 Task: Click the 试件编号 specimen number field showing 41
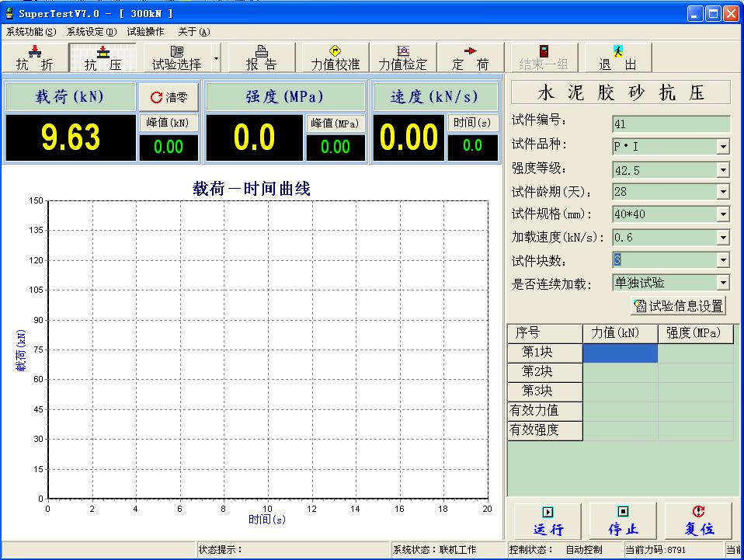click(671, 124)
